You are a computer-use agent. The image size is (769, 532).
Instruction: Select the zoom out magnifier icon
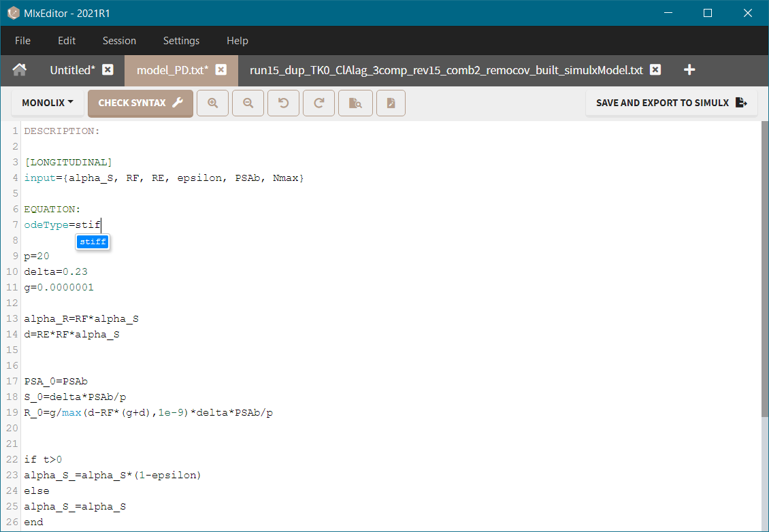click(x=248, y=103)
